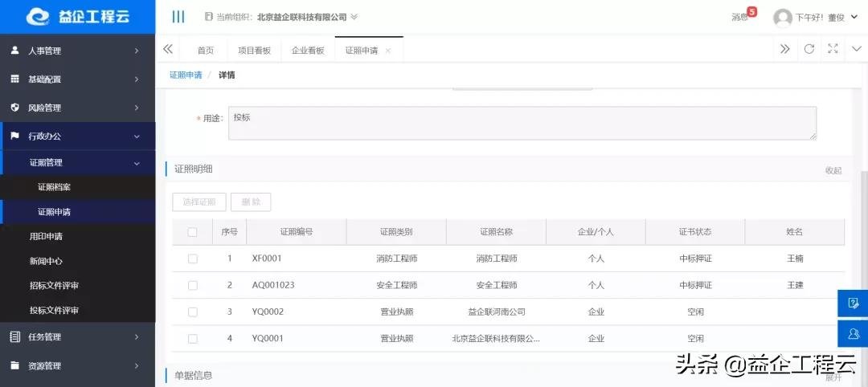This screenshot has width=868, height=387.
Task: Collapse the 行政办公 menu
Action: tap(136, 136)
